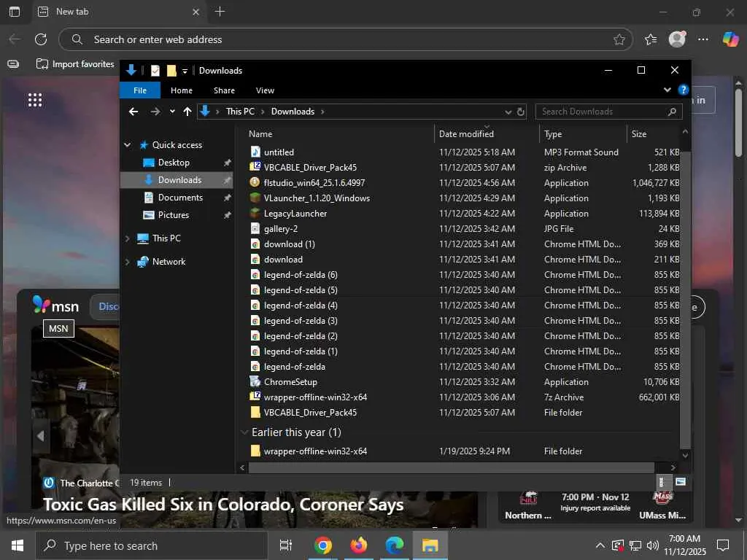Click the Edge web address search bar
747x560 pixels.
pyautogui.click(x=345, y=39)
